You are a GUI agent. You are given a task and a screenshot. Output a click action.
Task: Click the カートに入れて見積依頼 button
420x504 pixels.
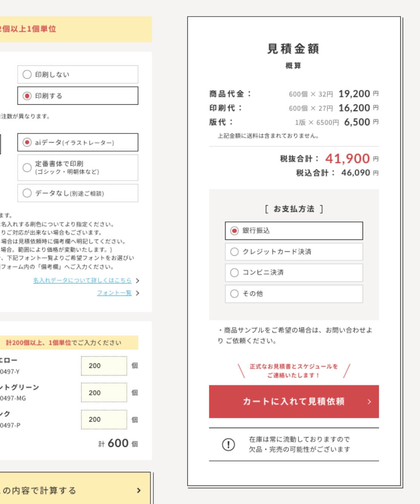293,401
